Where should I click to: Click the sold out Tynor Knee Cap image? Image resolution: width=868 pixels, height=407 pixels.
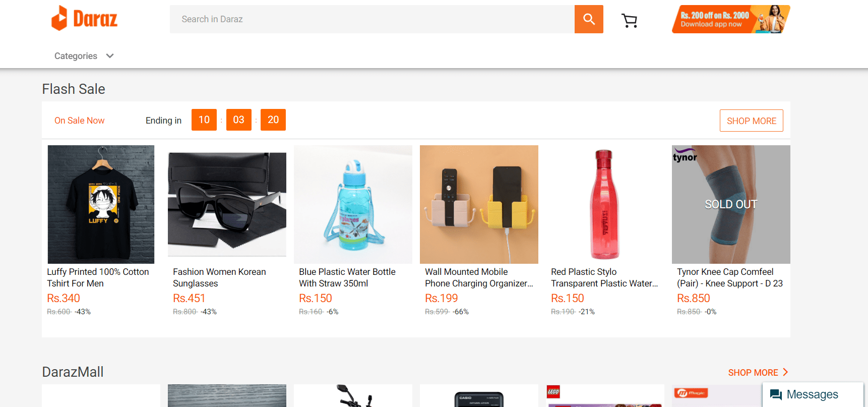(x=730, y=204)
